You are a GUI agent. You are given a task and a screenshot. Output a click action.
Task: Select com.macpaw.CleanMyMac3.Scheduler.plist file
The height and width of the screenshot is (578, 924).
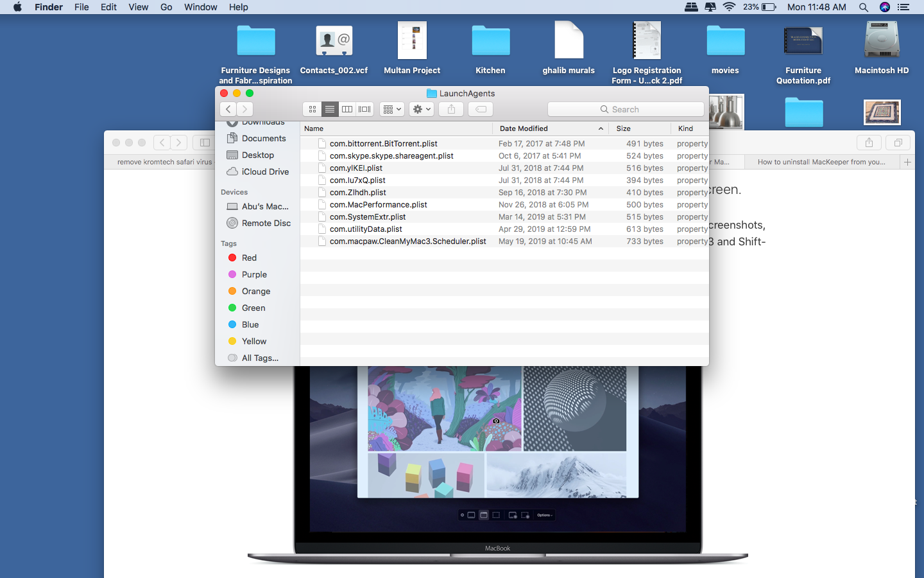504,241
